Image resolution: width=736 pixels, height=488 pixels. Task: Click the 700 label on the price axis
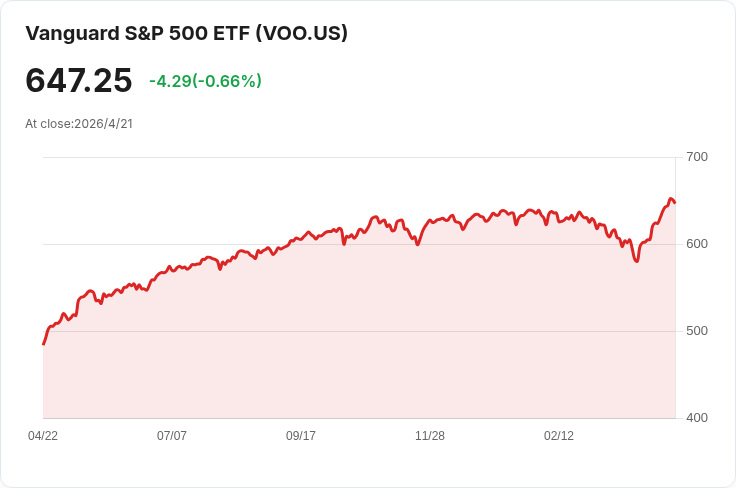coord(697,157)
